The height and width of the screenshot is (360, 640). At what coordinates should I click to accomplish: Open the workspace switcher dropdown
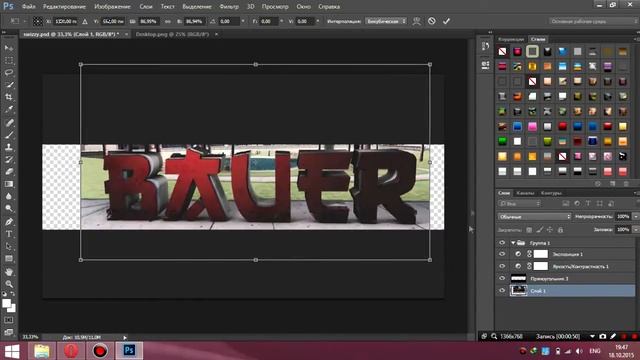tap(593, 21)
